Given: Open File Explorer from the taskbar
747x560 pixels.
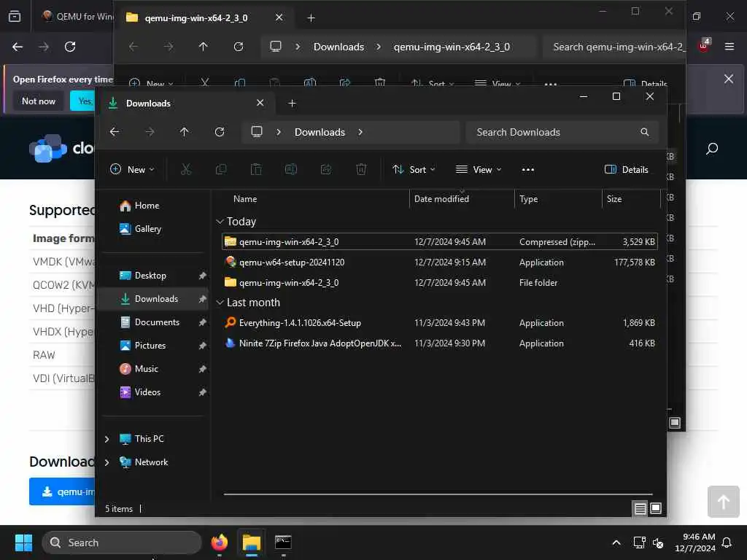Looking at the screenshot, I should pos(252,542).
